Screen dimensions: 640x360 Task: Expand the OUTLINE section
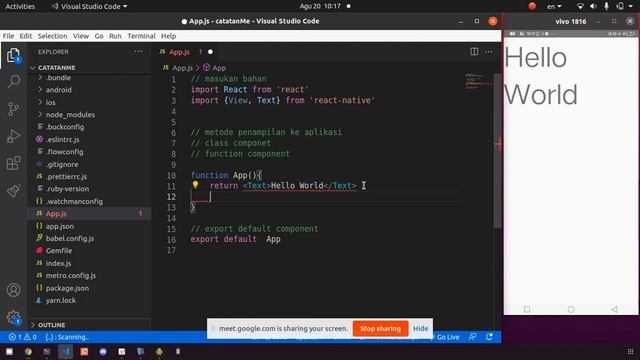point(51,325)
